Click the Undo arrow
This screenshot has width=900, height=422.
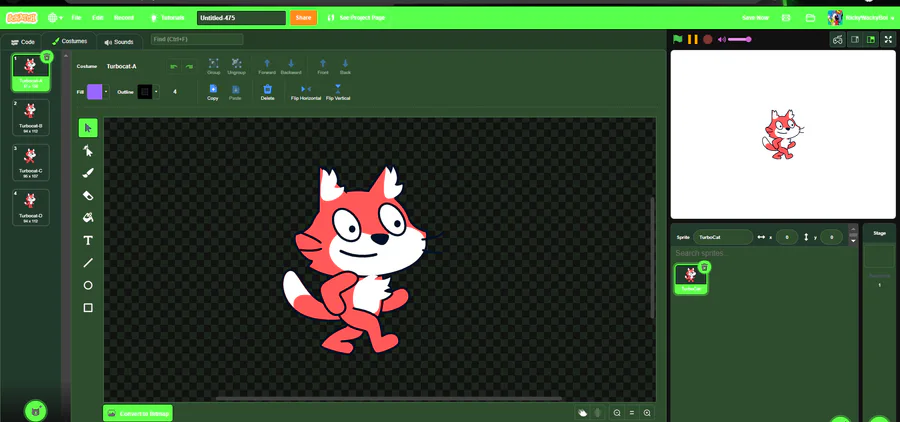point(174,67)
